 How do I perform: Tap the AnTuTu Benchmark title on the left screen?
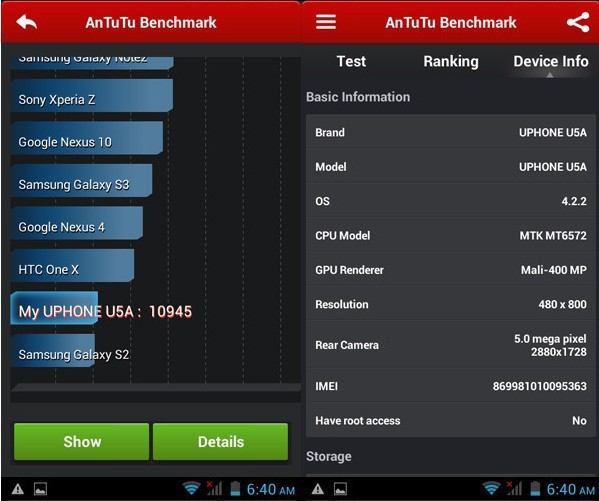tap(151, 23)
